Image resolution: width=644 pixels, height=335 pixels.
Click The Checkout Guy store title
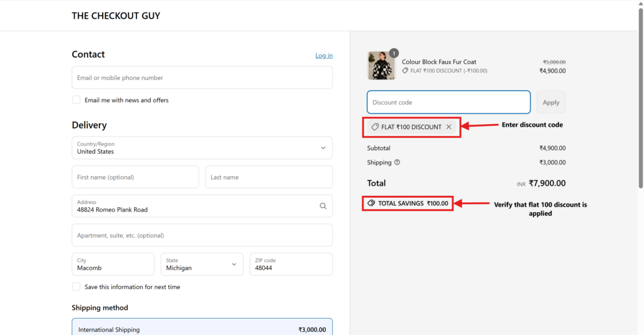pyautogui.click(x=116, y=16)
